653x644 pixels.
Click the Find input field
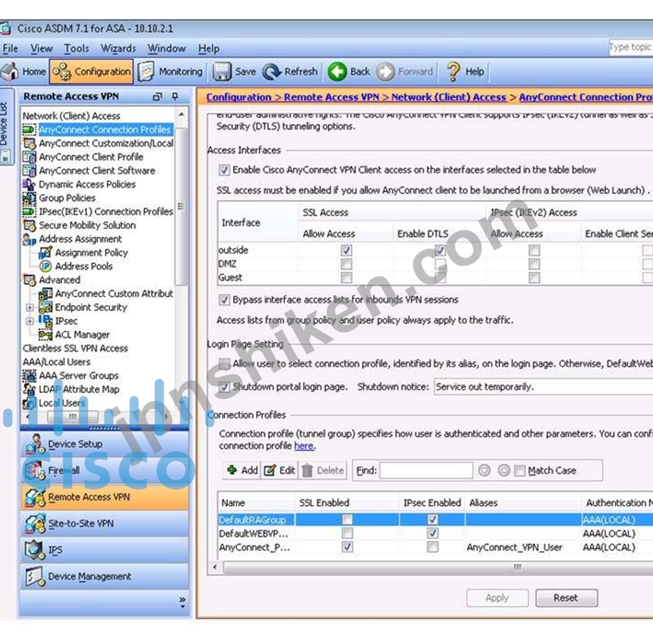point(426,470)
